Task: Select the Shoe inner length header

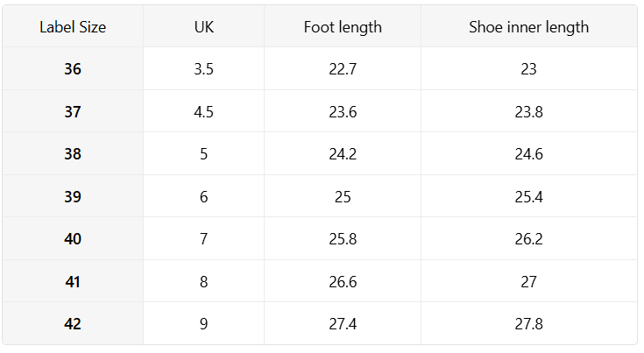Action: (528, 27)
